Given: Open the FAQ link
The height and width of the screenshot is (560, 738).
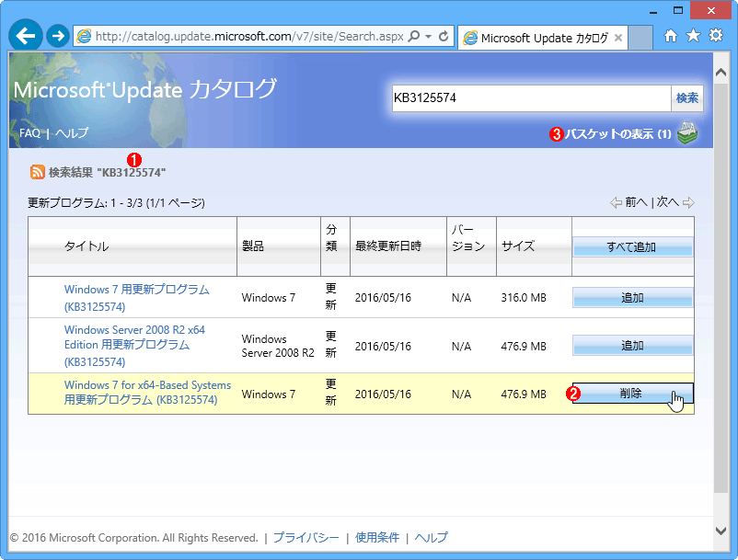Looking at the screenshot, I should 29,132.
